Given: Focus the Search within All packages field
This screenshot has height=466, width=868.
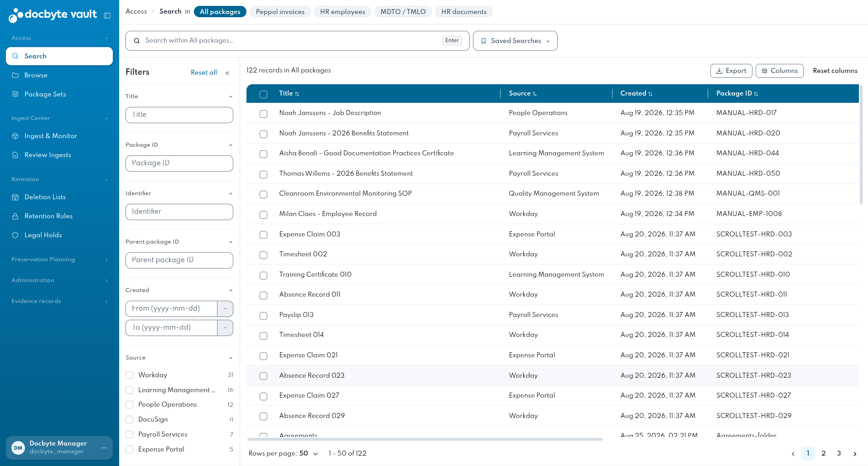Looking at the screenshot, I should 297,41.
